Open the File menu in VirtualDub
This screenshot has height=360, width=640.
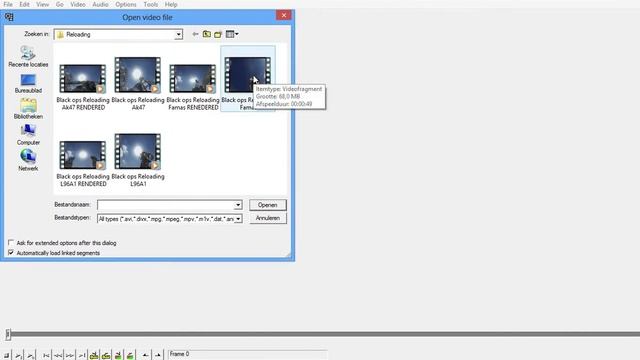click(8, 4)
